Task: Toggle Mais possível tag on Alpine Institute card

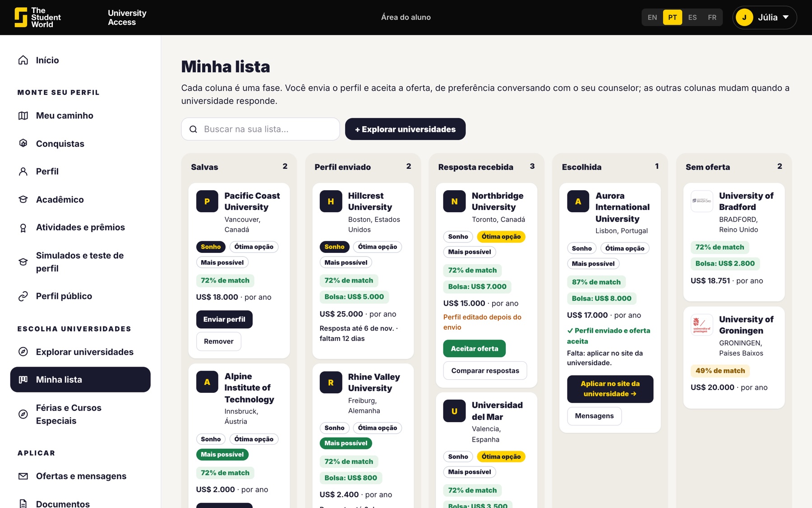Action: click(222, 455)
